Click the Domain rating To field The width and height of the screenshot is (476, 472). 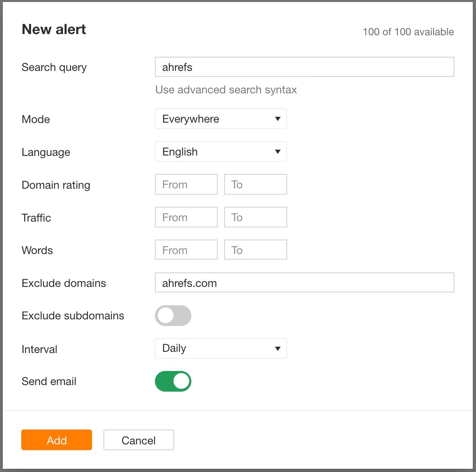tap(255, 184)
